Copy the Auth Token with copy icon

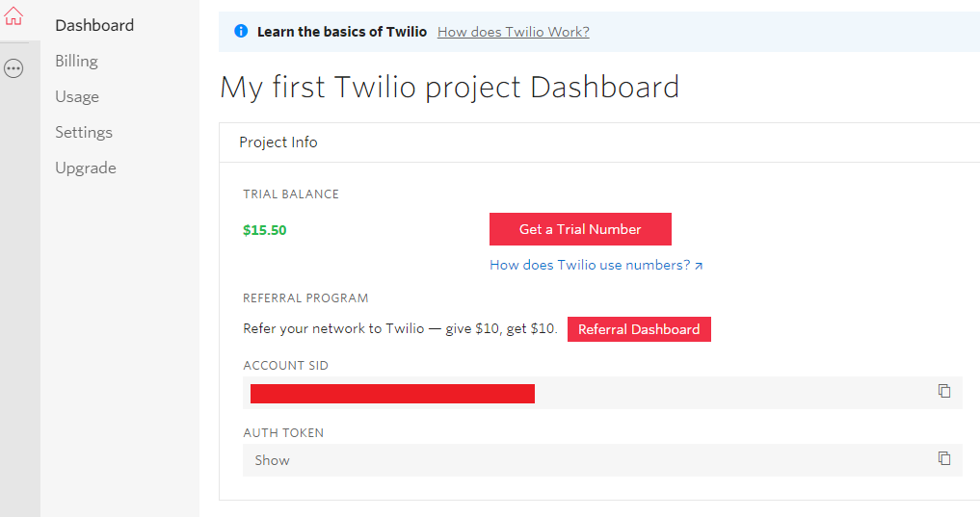944,458
